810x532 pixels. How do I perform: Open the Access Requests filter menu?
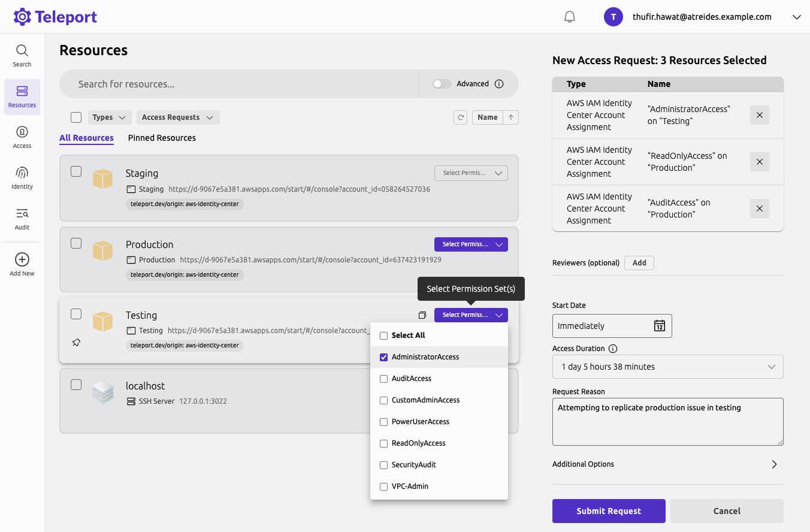tap(177, 117)
